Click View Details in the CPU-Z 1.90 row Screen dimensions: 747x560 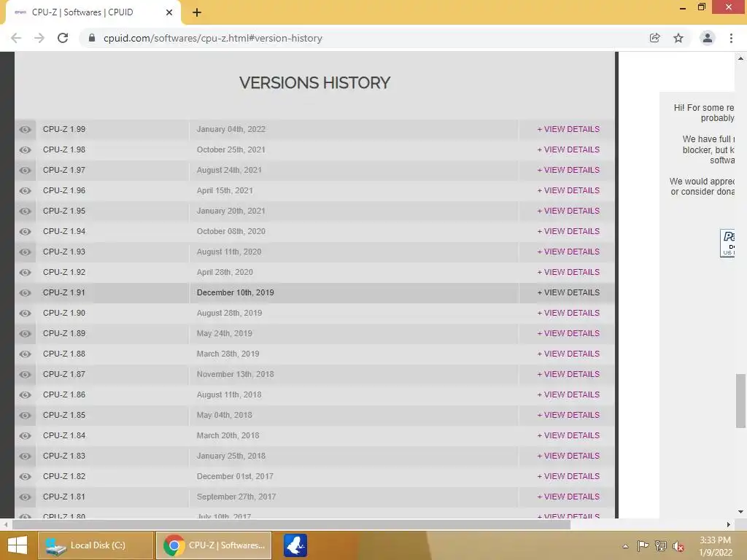(x=568, y=314)
